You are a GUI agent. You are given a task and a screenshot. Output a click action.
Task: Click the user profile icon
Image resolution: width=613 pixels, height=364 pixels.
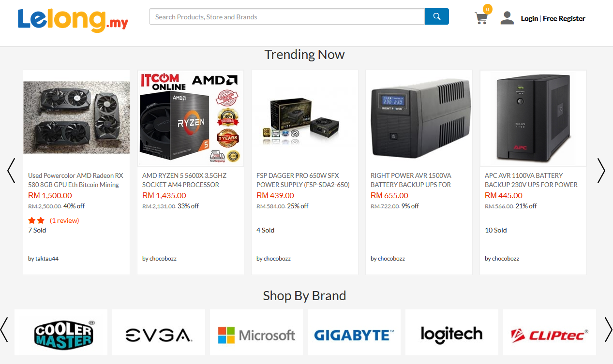point(507,18)
